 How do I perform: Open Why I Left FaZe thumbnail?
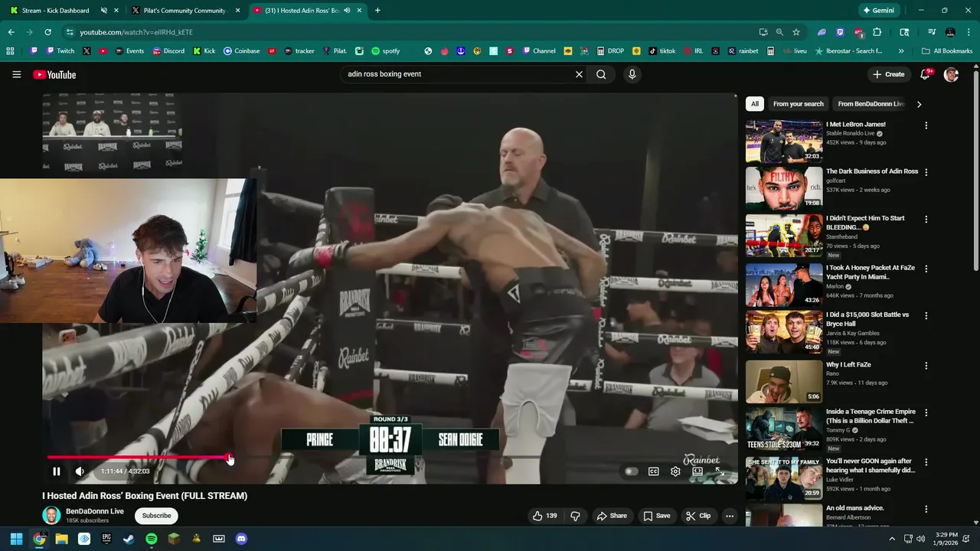[x=784, y=381]
